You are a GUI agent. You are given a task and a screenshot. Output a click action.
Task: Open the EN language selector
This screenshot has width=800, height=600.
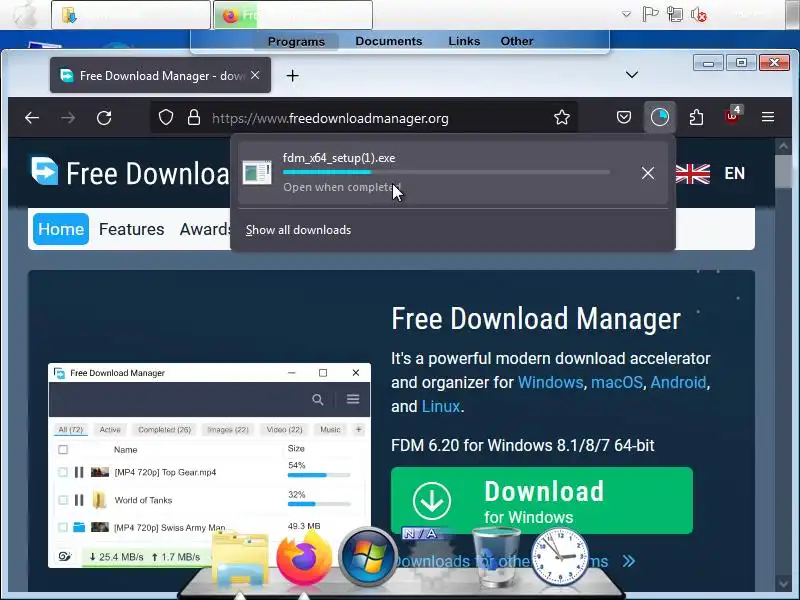[x=735, y=173]
